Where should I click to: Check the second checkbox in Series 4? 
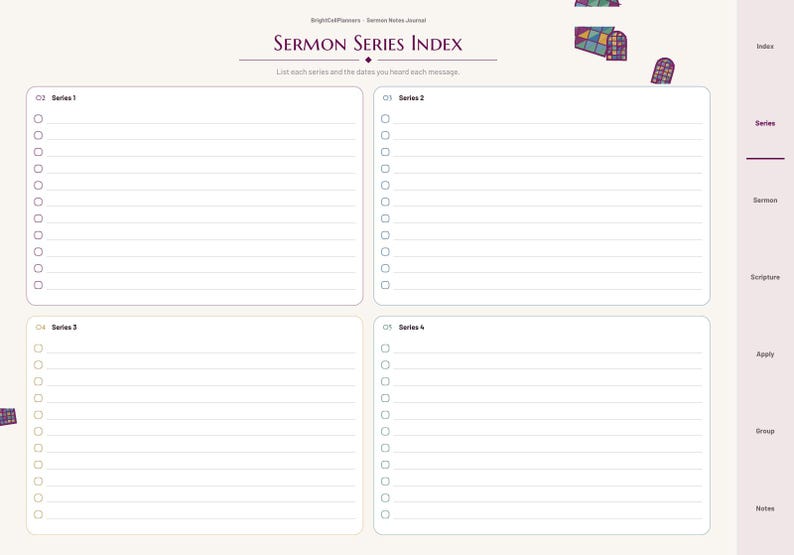point(385,365)
